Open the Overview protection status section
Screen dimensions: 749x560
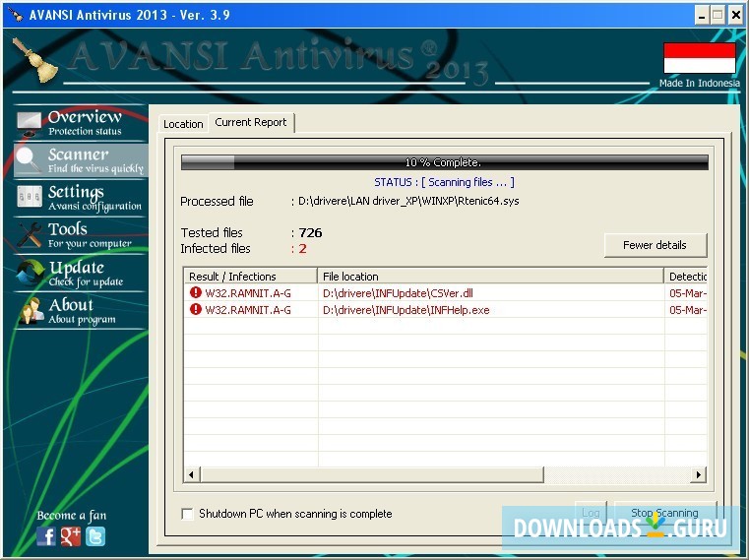pyautogui.click(x=81, y=123)
